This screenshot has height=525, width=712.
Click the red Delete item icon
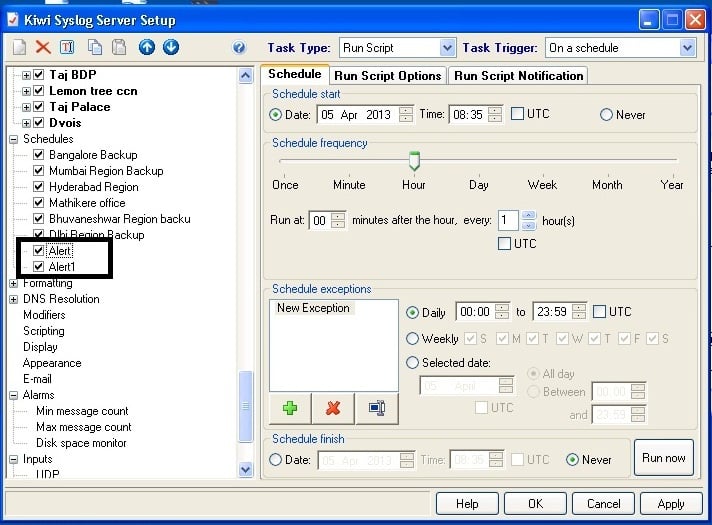click(x=43, y=47)
